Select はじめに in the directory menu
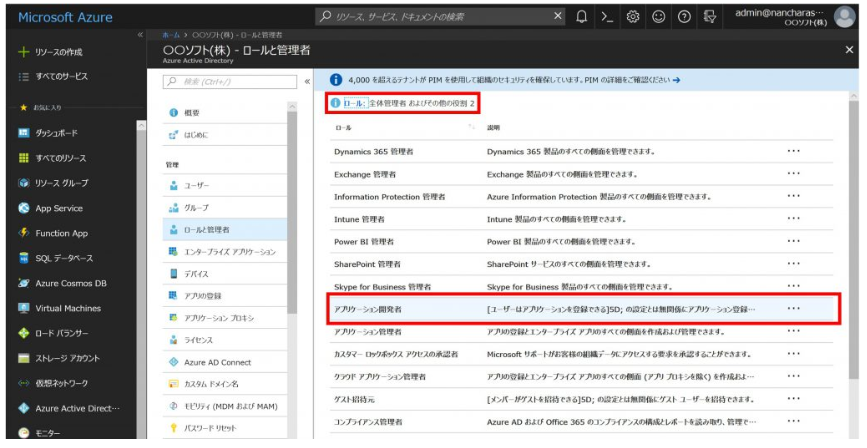This screenshot has height=448, width=867. 225,134
